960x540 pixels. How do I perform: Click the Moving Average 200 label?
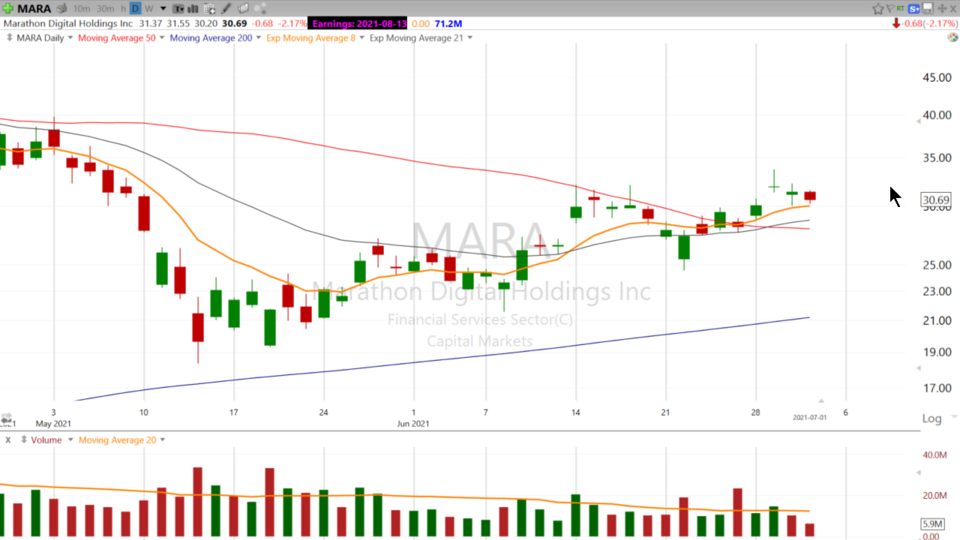pos(211,38)
